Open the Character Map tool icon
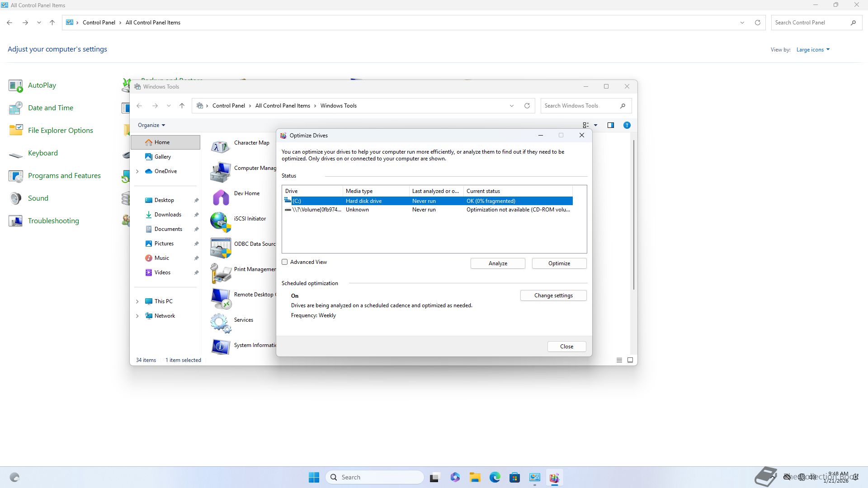868x488 pixels. [220, 146]
